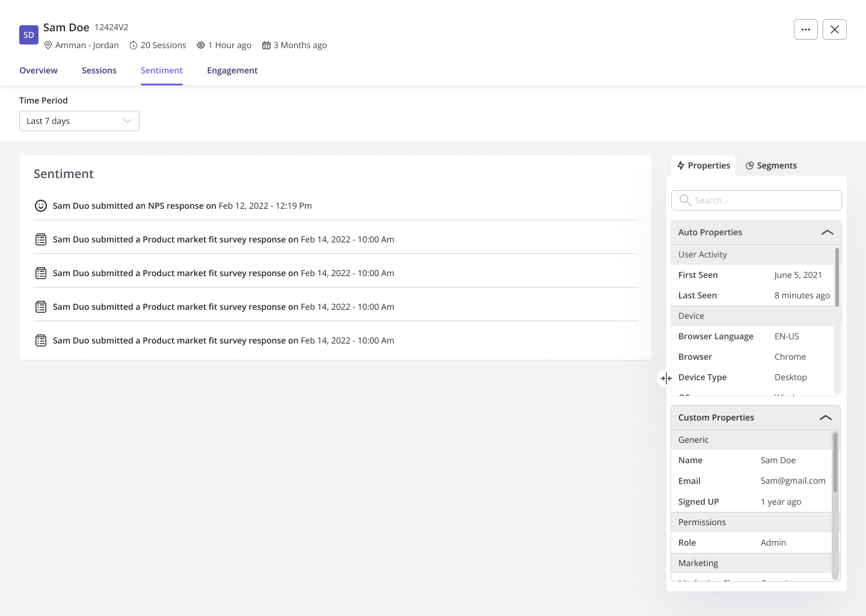Open the Segments panel tab
Screen dimensions: 866x616
point(777,165)
